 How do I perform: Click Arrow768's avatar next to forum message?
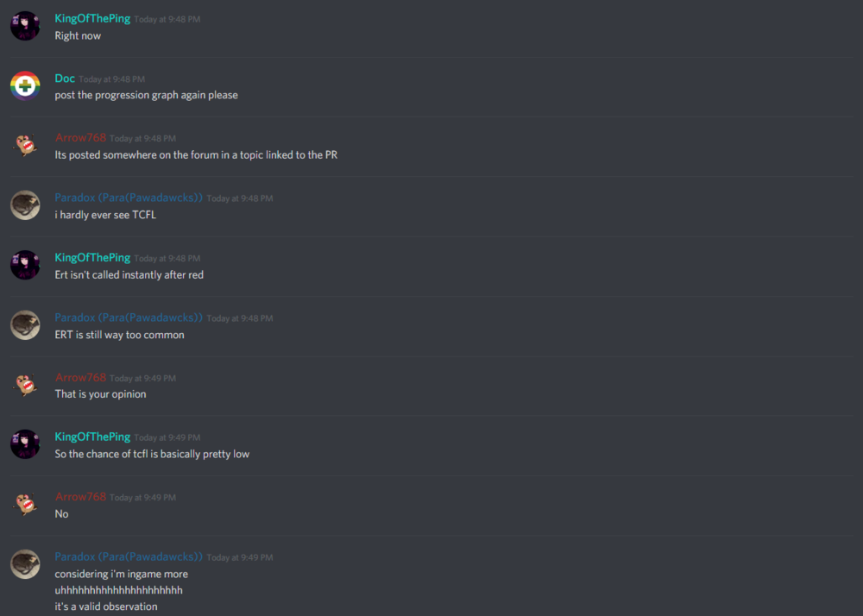[25, 145]
